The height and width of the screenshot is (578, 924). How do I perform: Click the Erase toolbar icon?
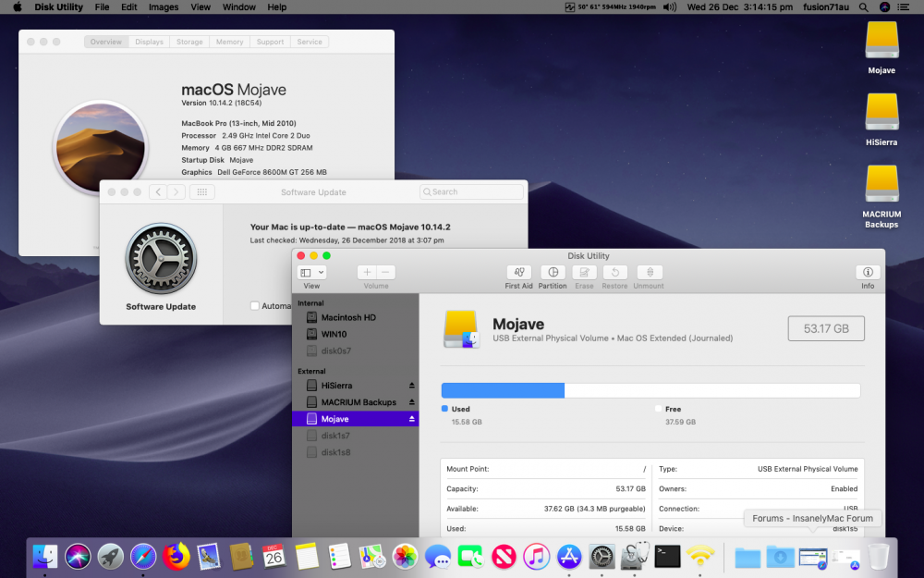click(x=584, y=273)
